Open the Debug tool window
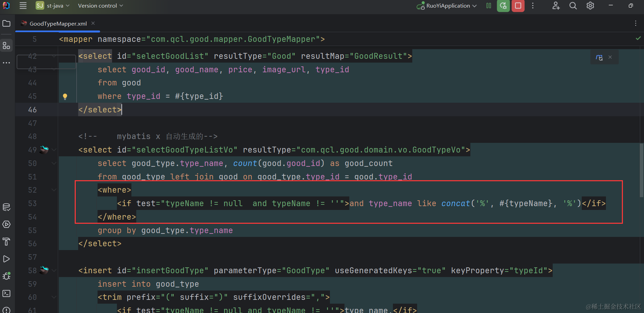 [x=6, y=276]
